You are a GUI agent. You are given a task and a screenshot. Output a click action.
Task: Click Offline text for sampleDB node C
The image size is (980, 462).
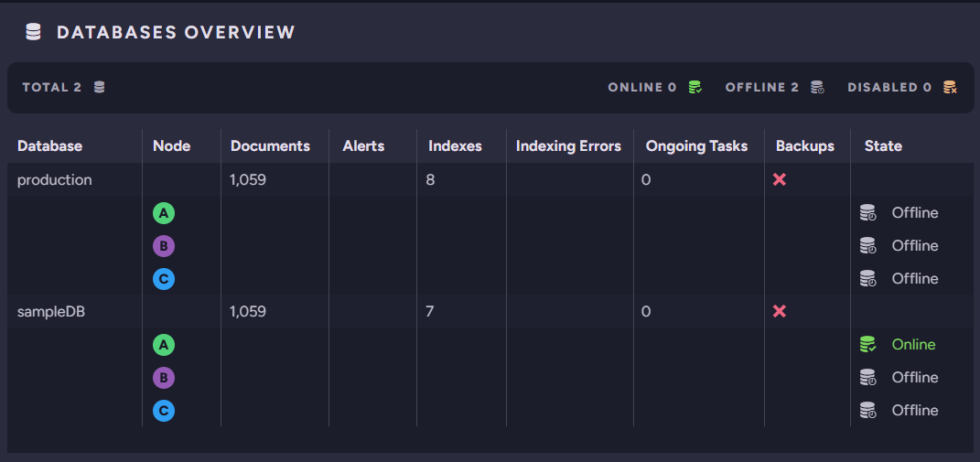[915, 410]
